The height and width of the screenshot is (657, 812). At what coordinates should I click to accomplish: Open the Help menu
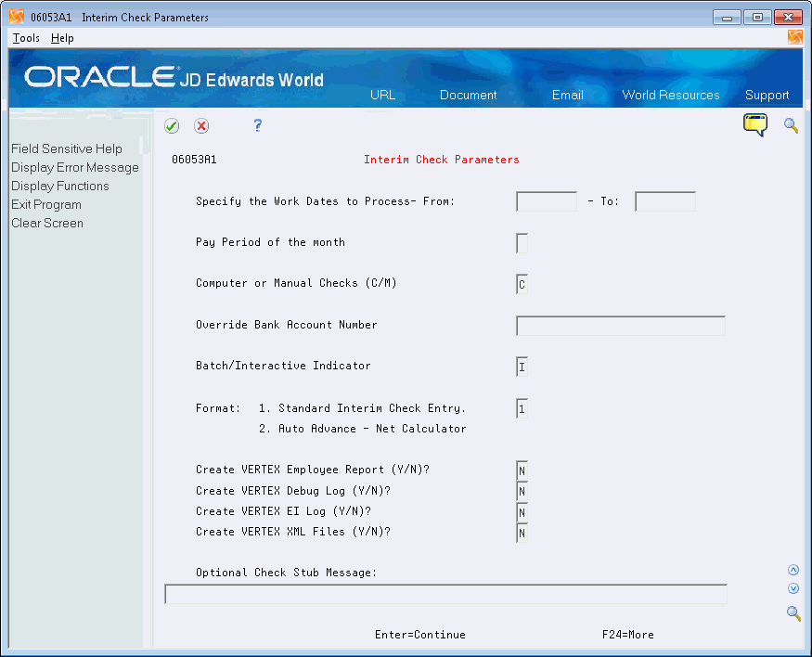(x=62, y=38)
